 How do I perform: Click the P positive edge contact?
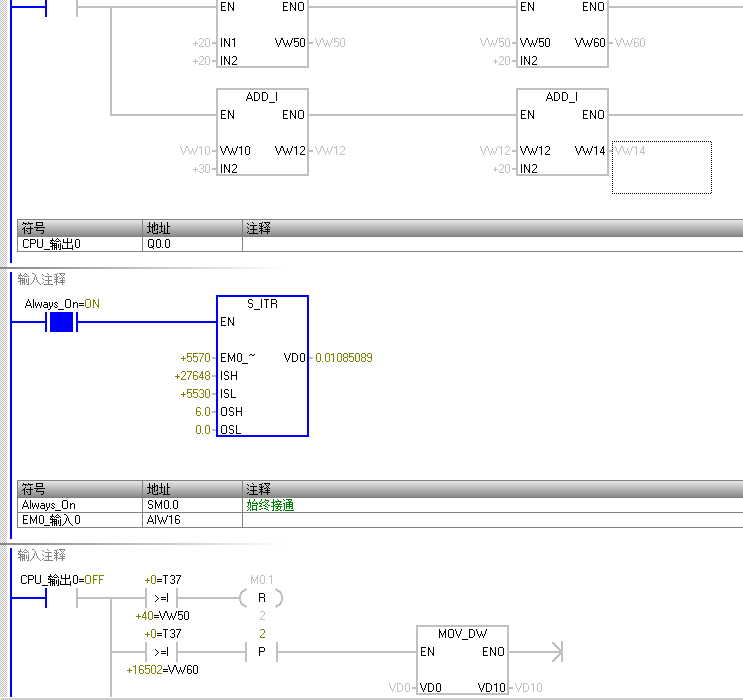262,652
